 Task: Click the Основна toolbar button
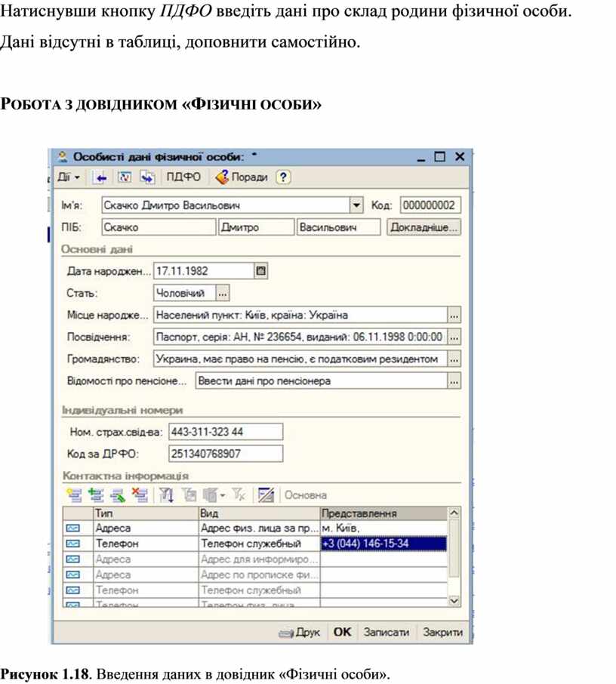pos(306,495)
